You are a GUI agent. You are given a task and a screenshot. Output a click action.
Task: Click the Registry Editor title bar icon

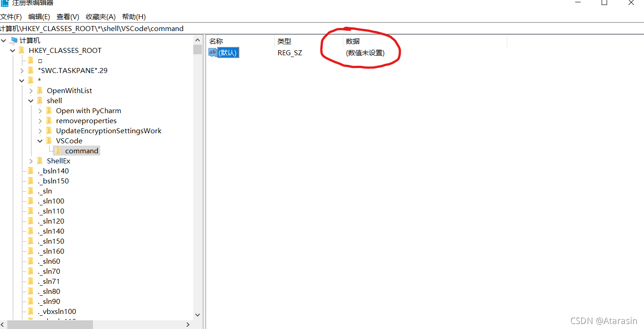5,3
